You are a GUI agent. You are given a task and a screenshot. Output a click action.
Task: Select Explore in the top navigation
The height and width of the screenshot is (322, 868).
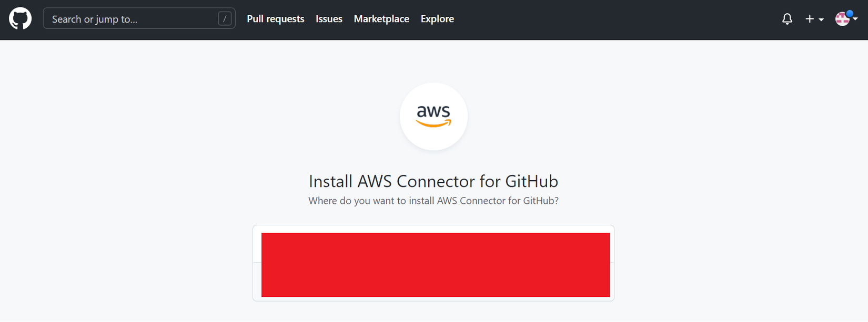point(437,19)
